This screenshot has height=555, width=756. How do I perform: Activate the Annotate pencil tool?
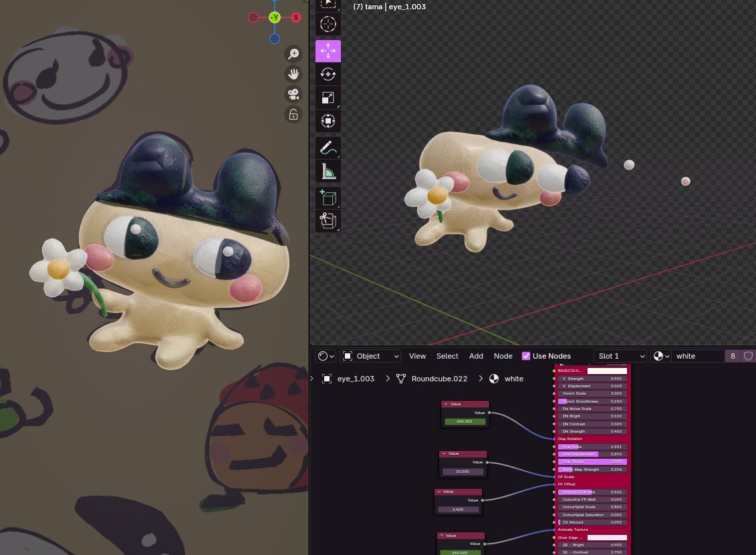[328, 148]
